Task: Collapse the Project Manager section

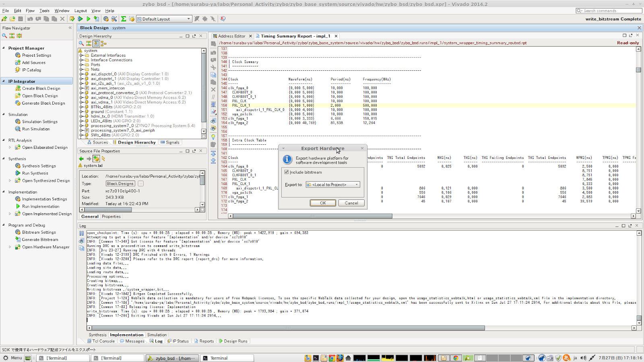Action: click(4, 48)
